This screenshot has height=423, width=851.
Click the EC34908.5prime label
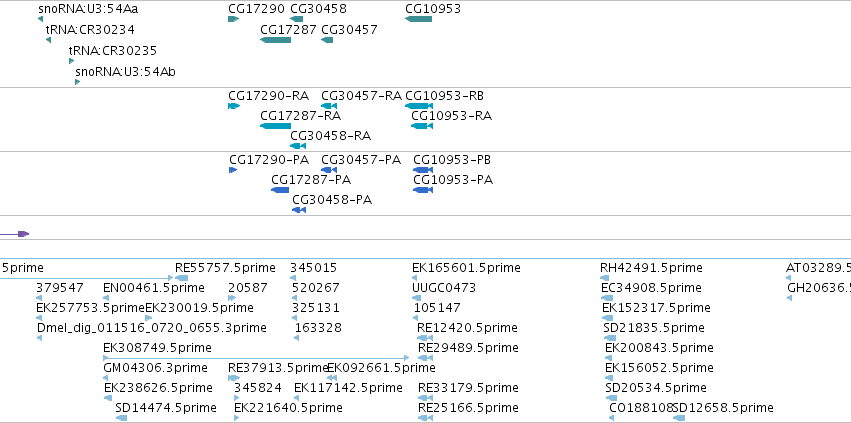651,287
